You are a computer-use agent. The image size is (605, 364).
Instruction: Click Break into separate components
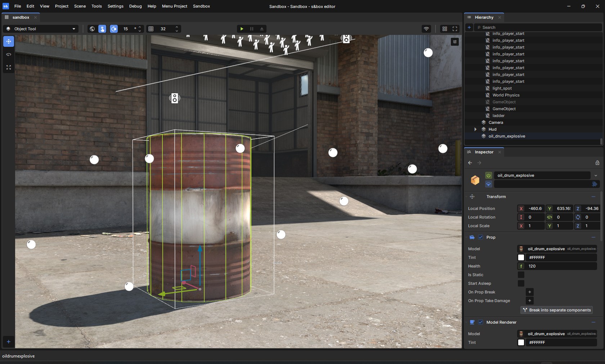click(557, 310)
